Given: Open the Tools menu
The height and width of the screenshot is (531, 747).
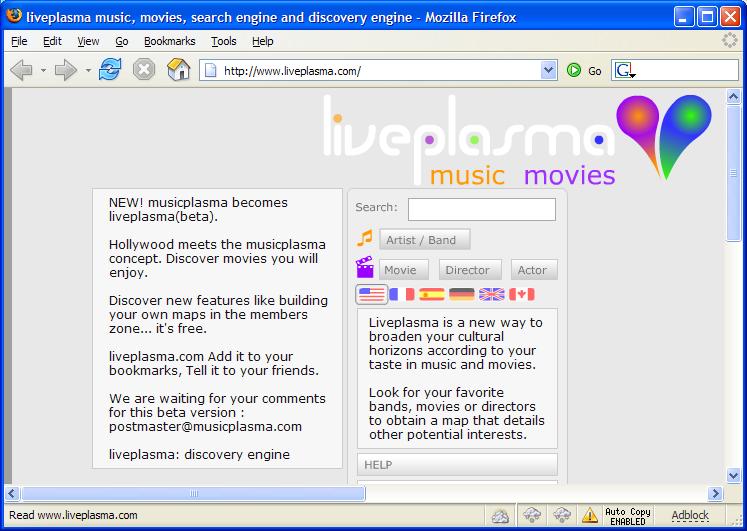Looking at the screenshot, I should point(224,41).
